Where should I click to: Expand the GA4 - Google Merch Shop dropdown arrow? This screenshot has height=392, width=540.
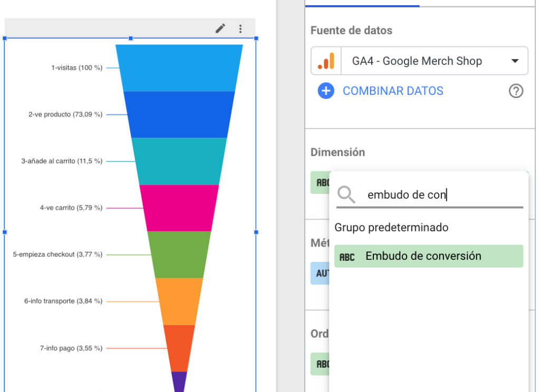(x=515, y=61)
